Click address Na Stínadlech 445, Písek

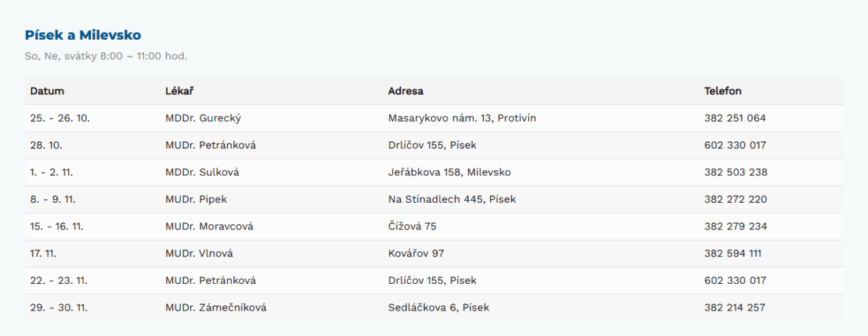coord(452,199)
